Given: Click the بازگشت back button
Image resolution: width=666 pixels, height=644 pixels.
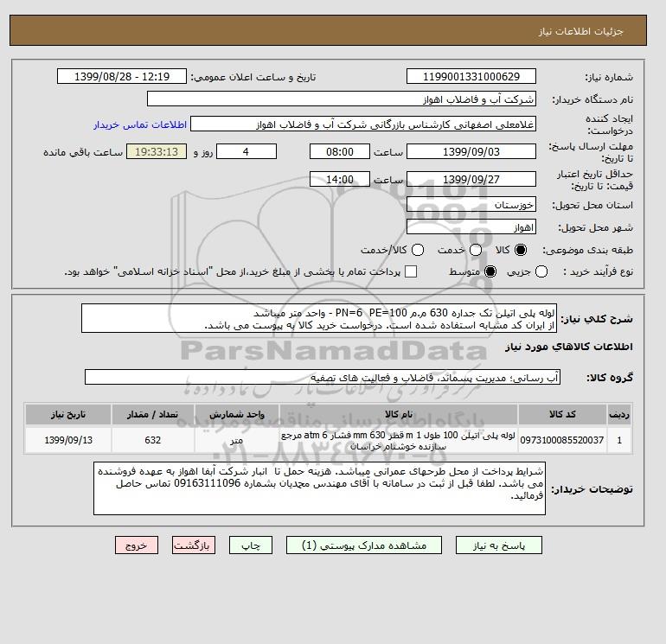Looking at the screenshot, I should [194, 545].
